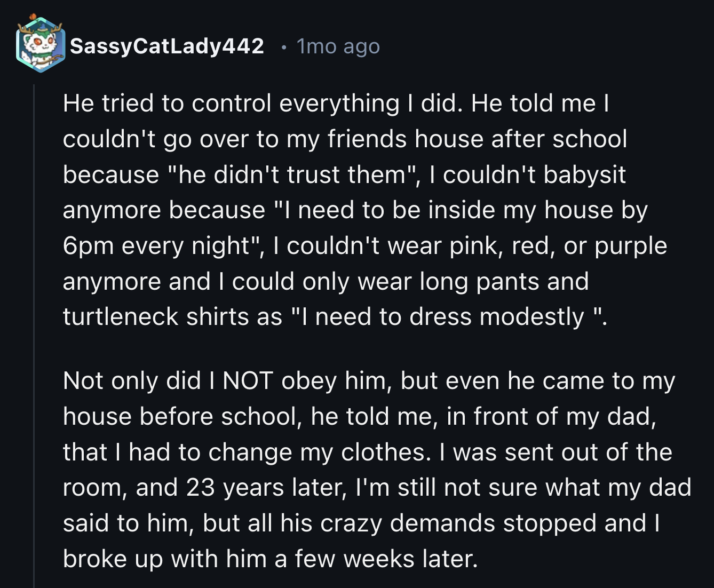Click the quoted text "he didn't trust them"
The image size is (714, 588).
(292, 175)
